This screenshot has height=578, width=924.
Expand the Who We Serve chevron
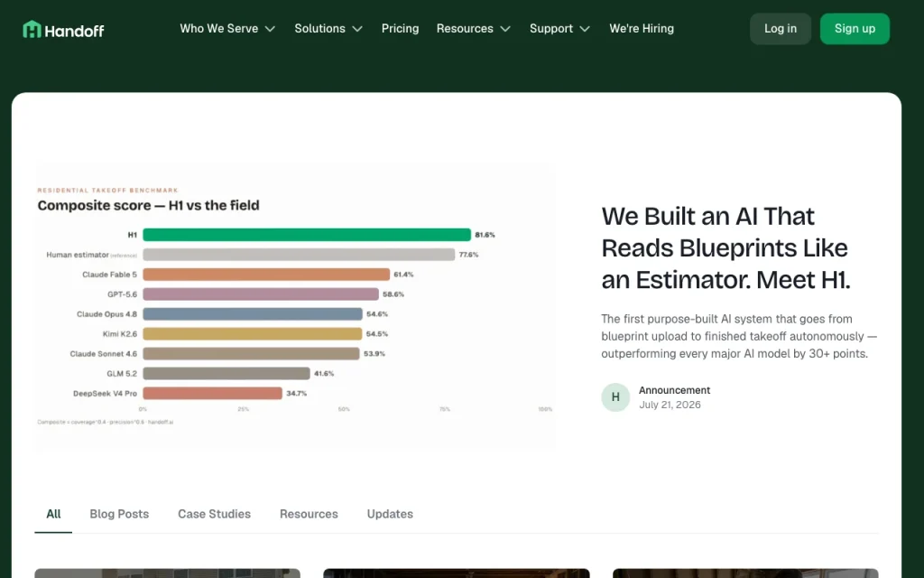(x=270, y=29)
